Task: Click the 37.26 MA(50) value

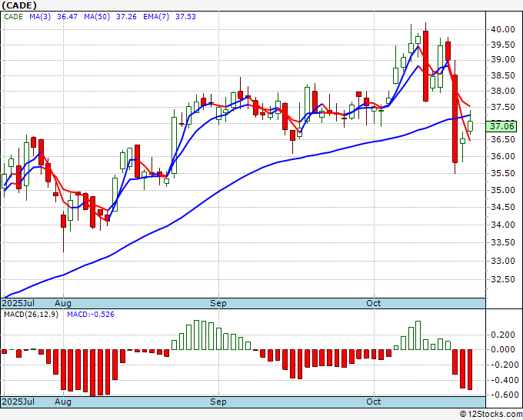Action: (x=126, y=17)
